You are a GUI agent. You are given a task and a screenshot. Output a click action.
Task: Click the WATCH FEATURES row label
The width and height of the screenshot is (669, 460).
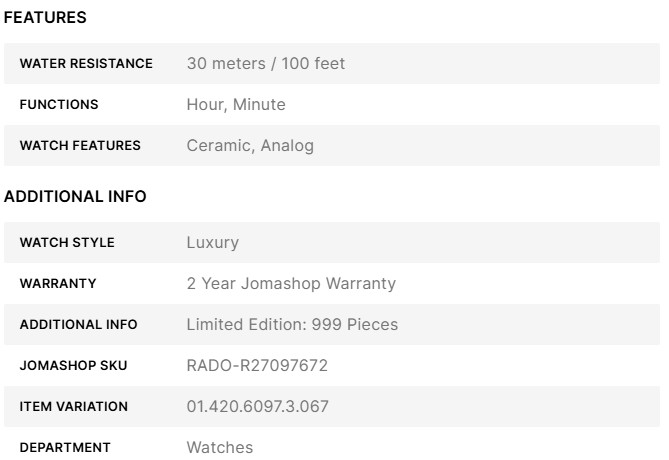80,146
